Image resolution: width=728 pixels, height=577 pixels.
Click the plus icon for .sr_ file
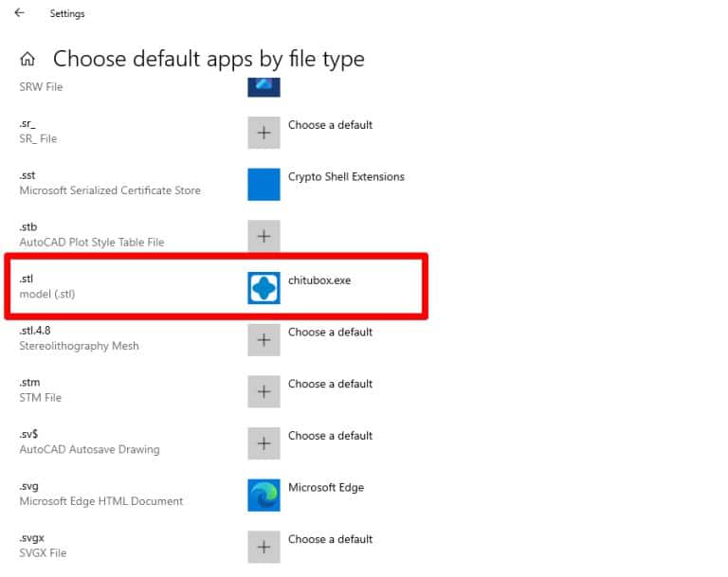(264, 133)
